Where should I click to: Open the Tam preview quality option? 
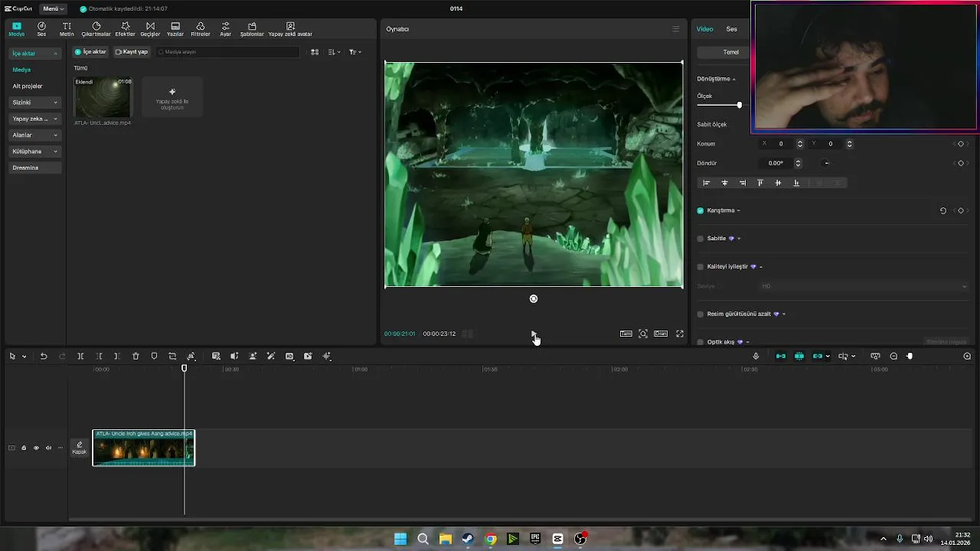coord(626,334)
